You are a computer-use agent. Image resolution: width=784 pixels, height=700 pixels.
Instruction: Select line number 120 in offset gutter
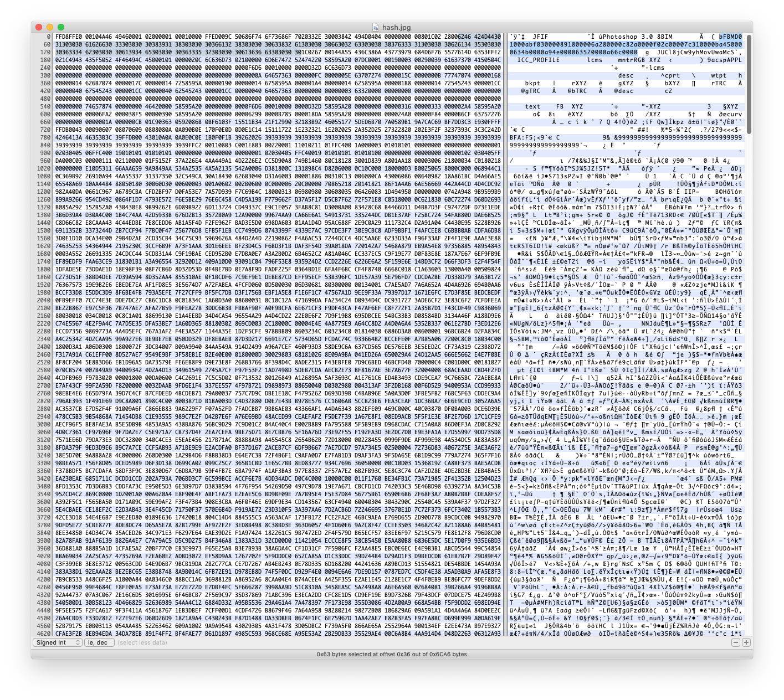pyautogui.click(x=44, y=53)
